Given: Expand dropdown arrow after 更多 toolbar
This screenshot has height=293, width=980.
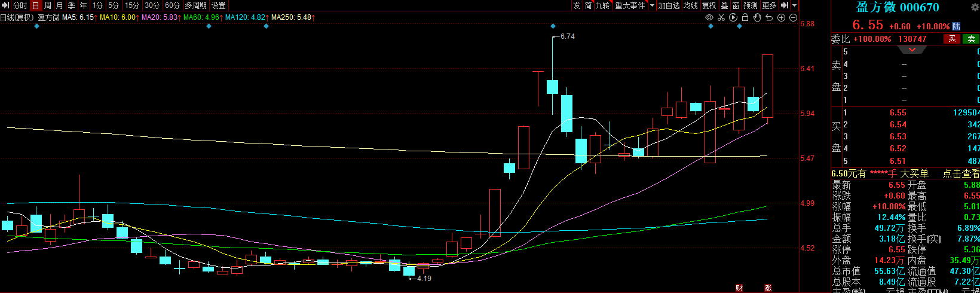Looking at the screenshot, I should click(x=794, y=5).
